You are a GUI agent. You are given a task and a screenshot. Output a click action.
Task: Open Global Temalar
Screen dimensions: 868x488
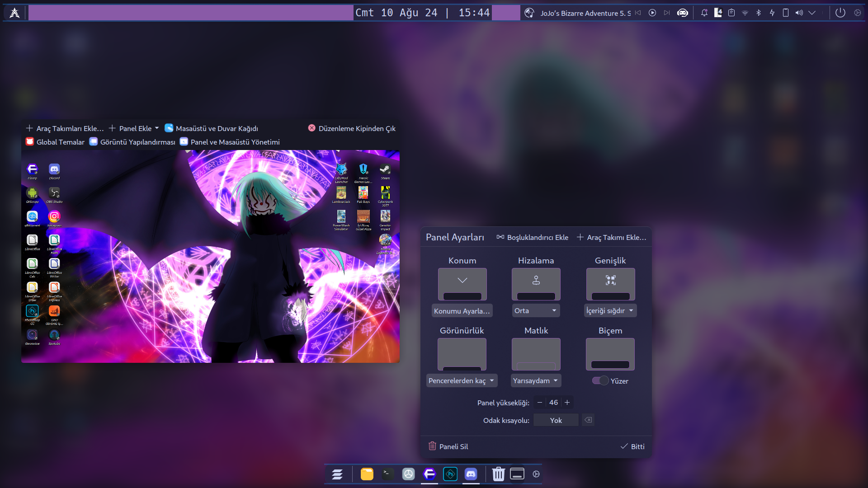point(55,142)
